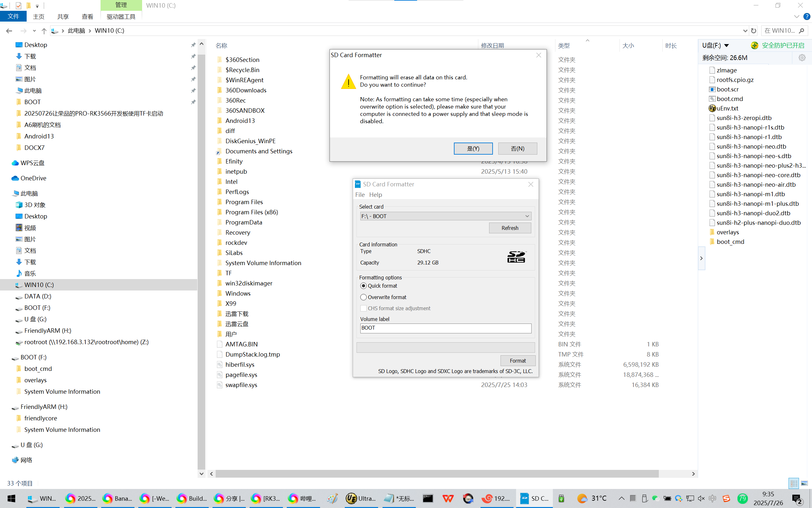Select hiberfil.sys file
Screen dimensions: 812x508
[239, 364]
